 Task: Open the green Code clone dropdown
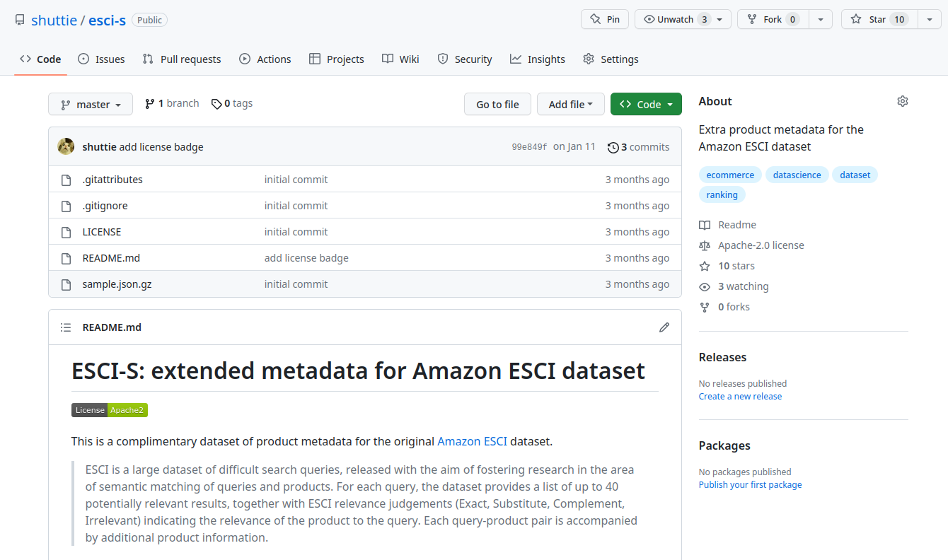[646, 104]
